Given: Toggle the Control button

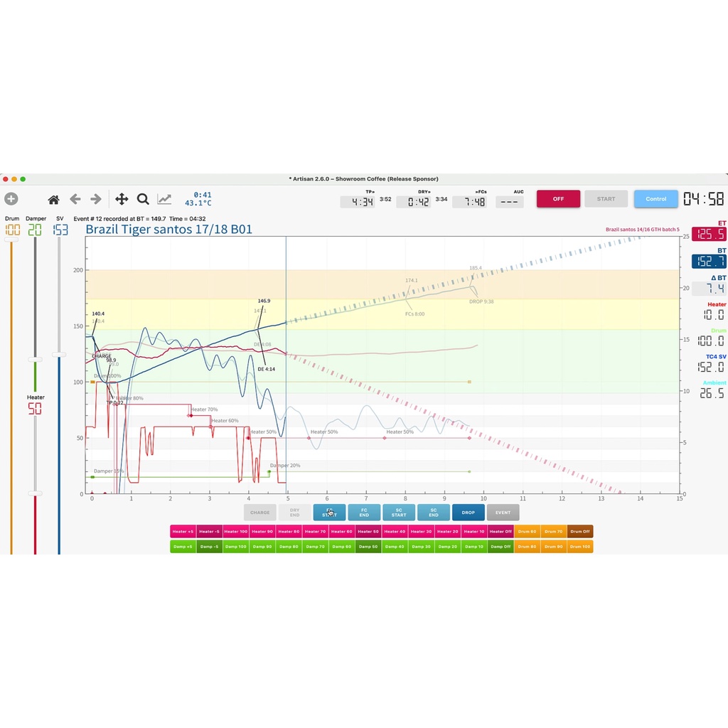Looking at the screenshot, I should [x=655, y=199].
